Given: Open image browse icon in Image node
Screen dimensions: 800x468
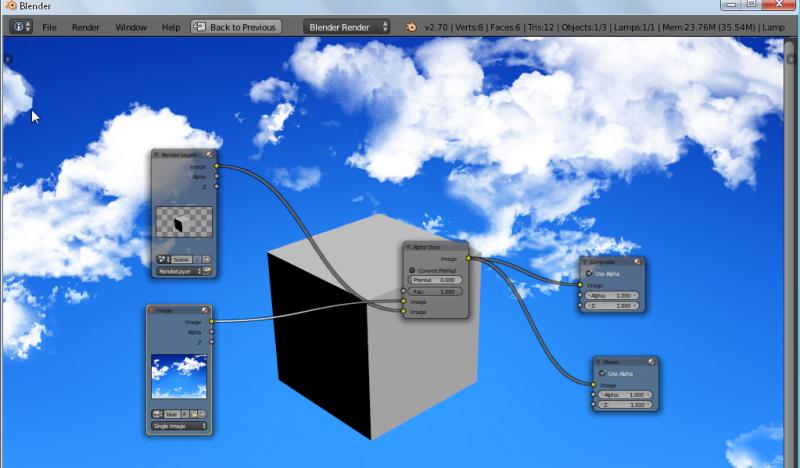Looking at the screenshot, I should click(x=158, y=414).
